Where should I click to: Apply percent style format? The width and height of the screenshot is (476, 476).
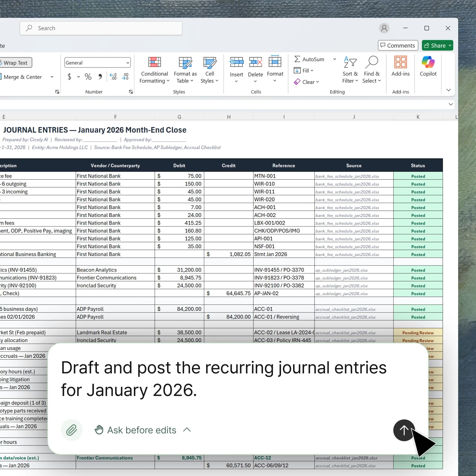pos(88,77)
